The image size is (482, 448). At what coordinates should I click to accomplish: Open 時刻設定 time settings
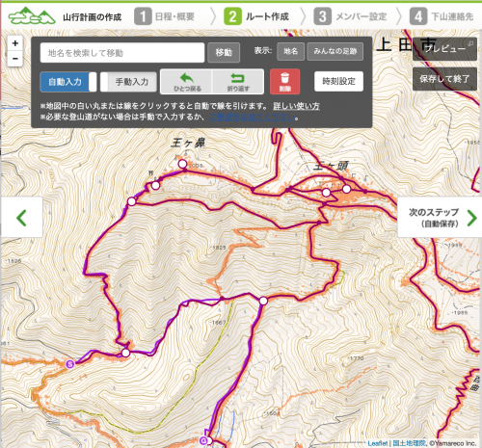point(338,81)
